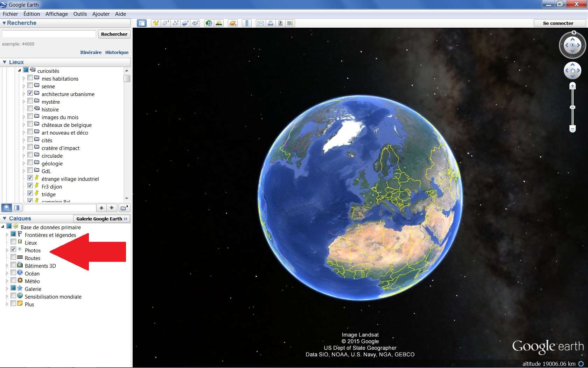
Task: Click the Look joystick eye control
Action: (572, 45)
